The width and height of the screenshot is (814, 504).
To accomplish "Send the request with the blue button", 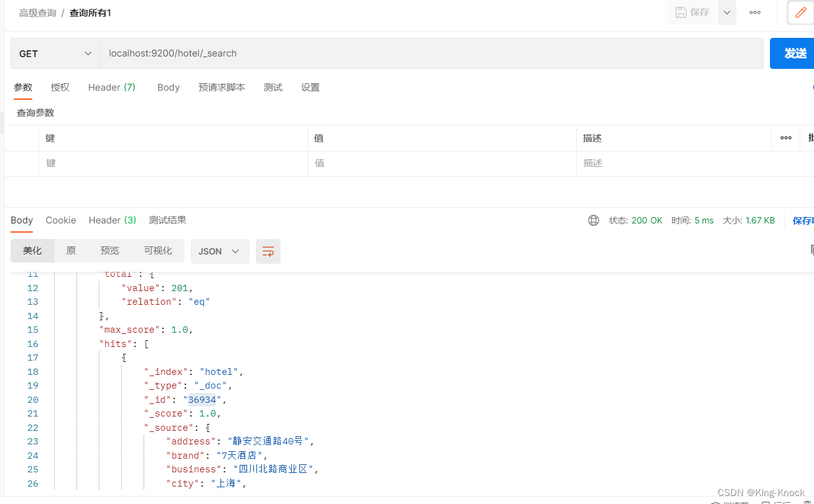I will pyautogui.click(x=792, y=53).
